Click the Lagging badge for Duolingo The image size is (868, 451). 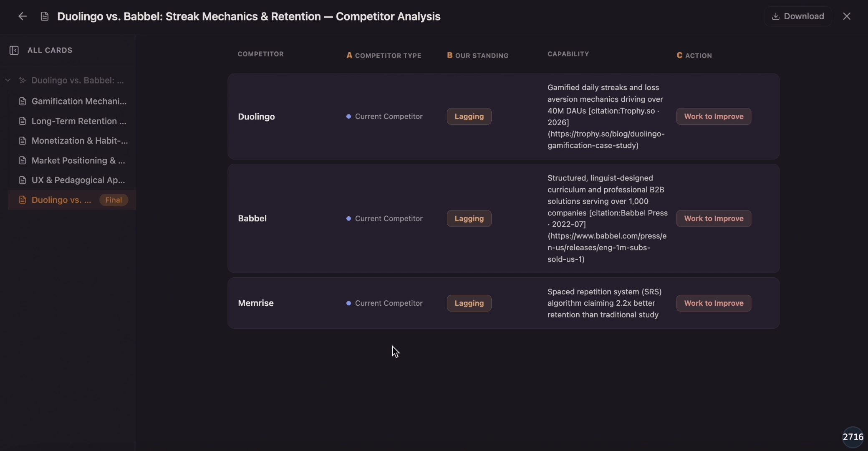(469, 117)
